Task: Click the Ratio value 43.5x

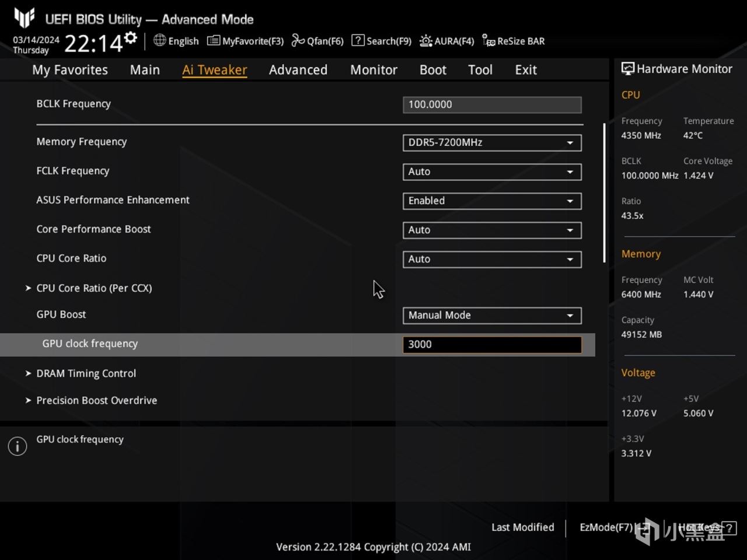Action: coord(633,216)
